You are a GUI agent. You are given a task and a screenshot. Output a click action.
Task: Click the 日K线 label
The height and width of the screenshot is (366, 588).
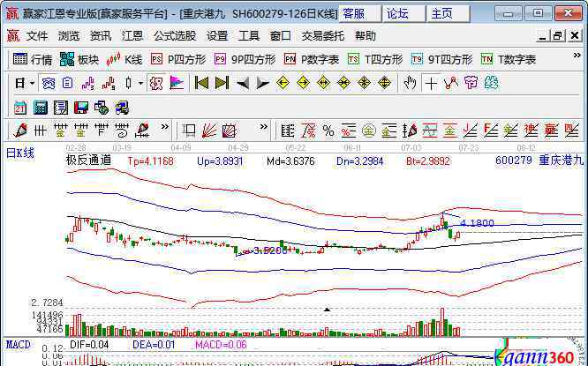[x=20, y=153]
